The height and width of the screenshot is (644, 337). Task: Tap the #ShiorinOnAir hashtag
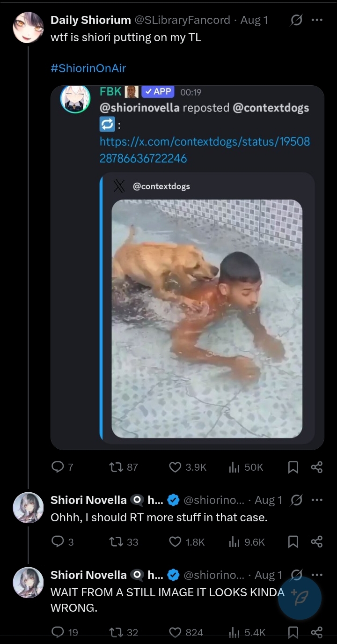[x=88, y=68]
